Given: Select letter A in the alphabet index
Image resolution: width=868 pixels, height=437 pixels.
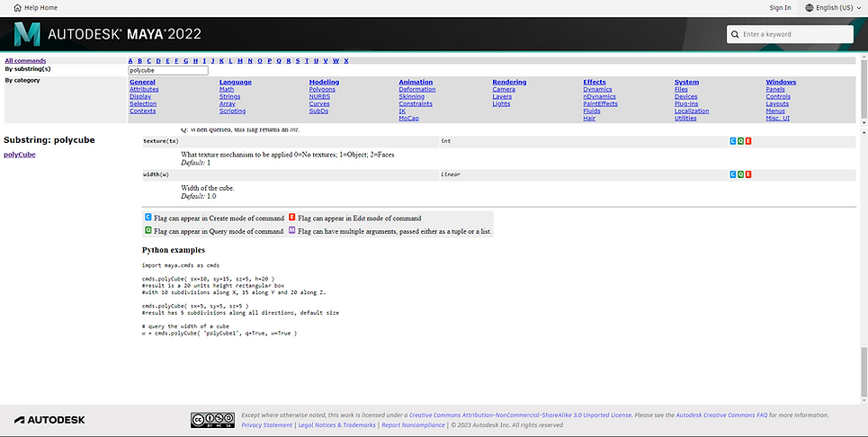Looking at the screenshot, I should pyautogui.click(x=130, y=61).
